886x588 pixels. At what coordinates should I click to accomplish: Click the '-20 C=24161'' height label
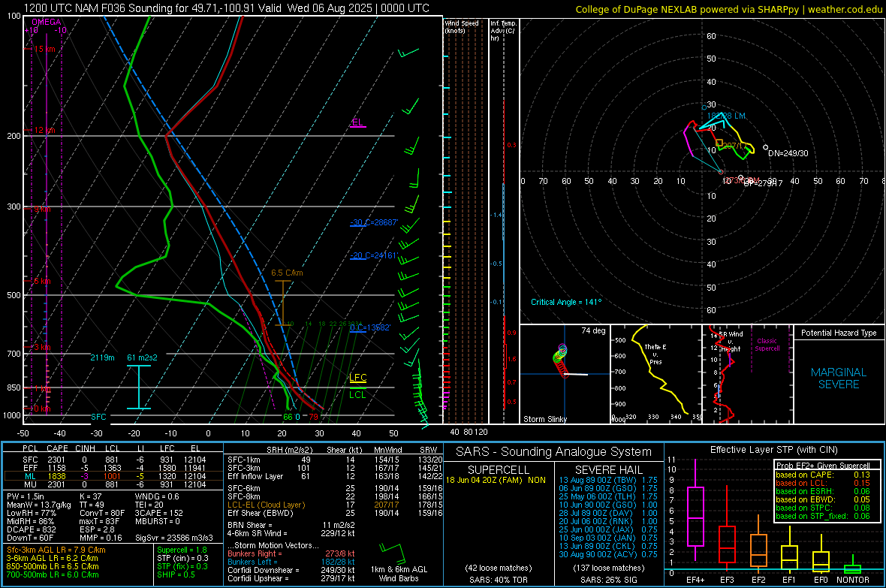373,255
